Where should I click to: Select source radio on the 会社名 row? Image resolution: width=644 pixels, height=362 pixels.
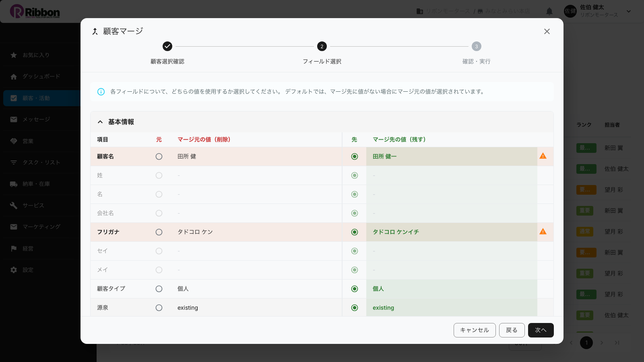pyautogui.click(x=159, y=213)
